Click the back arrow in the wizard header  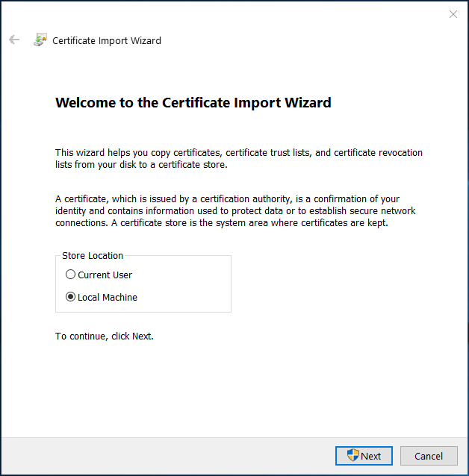[x=14, y=40]
